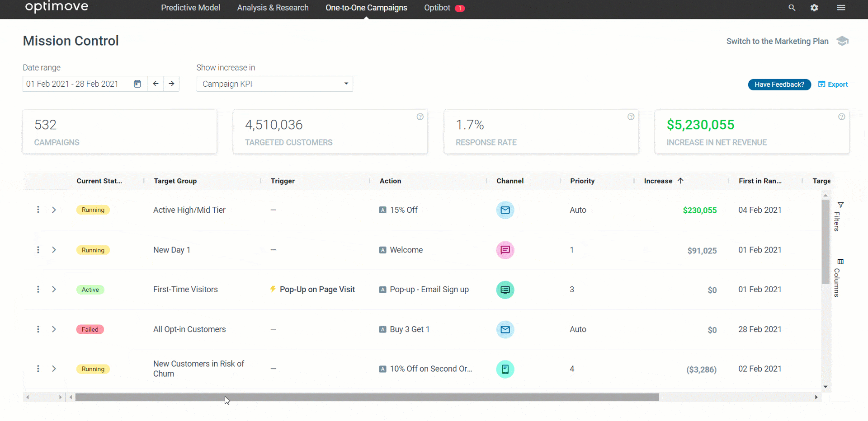Open three-dot menu for Active High/Mid Tier

pos(38,210)
